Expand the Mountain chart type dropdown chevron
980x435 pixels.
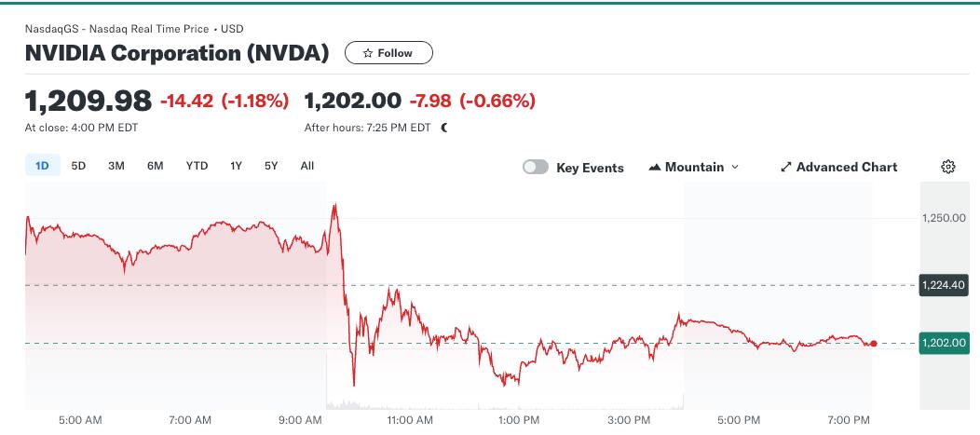[x=735, y=168]
